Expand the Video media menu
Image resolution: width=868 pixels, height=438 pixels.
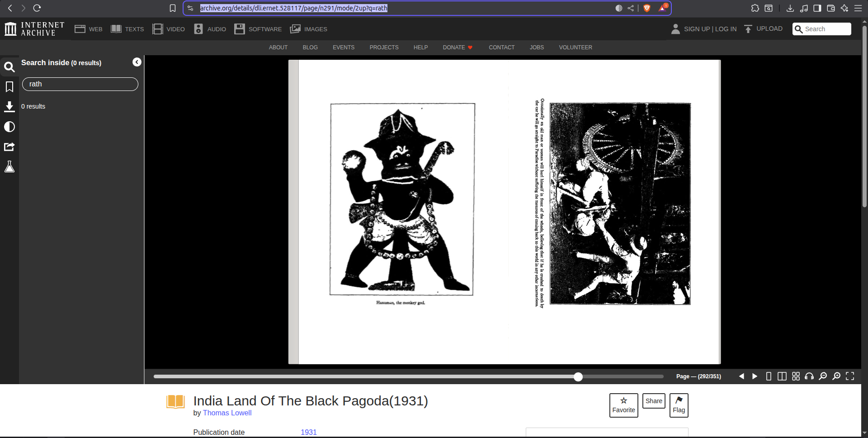169,29
